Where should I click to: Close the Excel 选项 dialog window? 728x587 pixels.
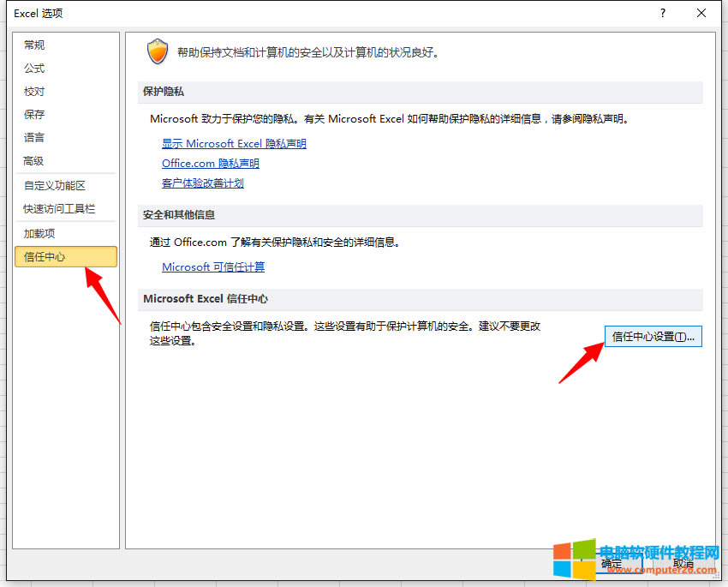point(701,13)
